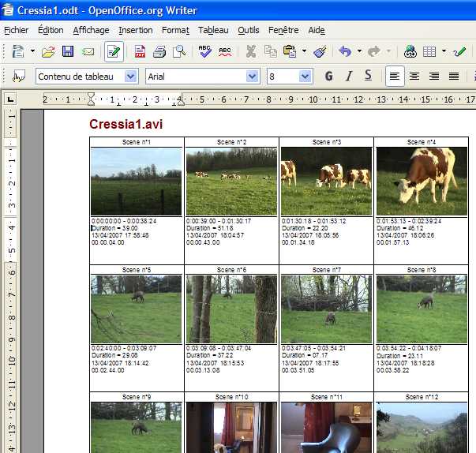Toggle Edit file mode button
The height and width of the screenshot is (453, 476).
coord(114,51)
